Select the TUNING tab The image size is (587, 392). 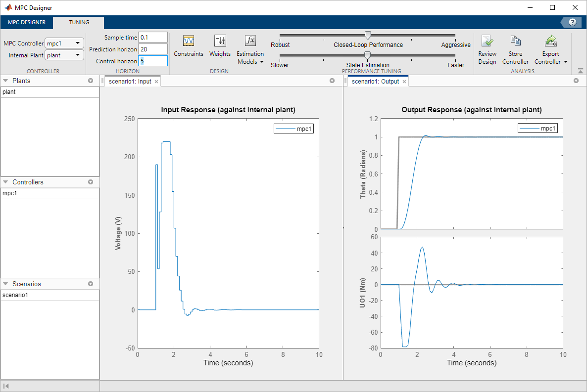[79, 22]
